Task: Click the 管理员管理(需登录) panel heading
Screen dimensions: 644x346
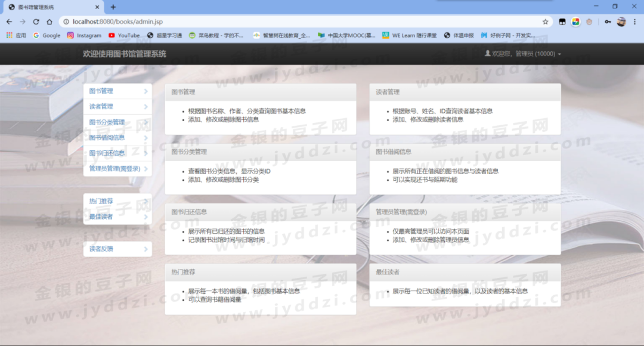Action: (465, 212)
